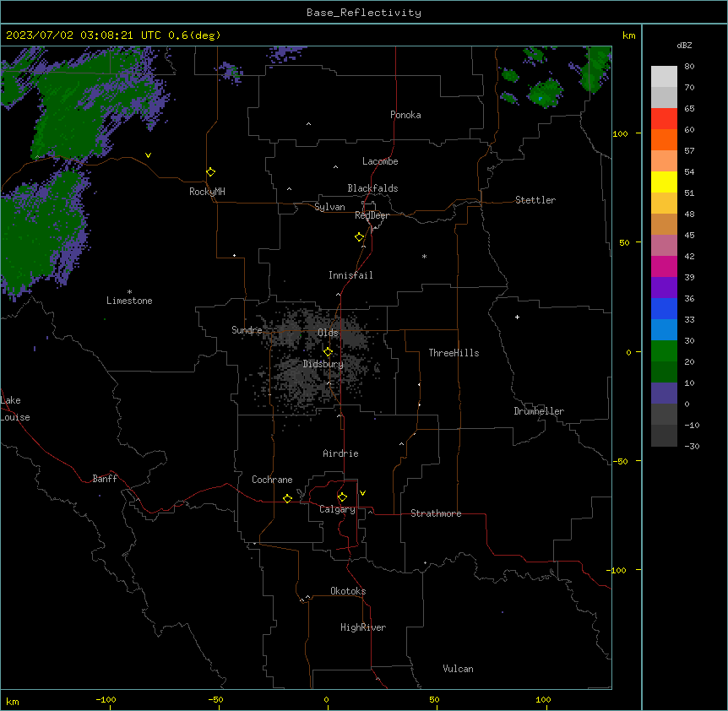The width and height of the screenshot is (728, 711).
Task: Click the yellow V marker east of Calgary
Action: (362, 493)
